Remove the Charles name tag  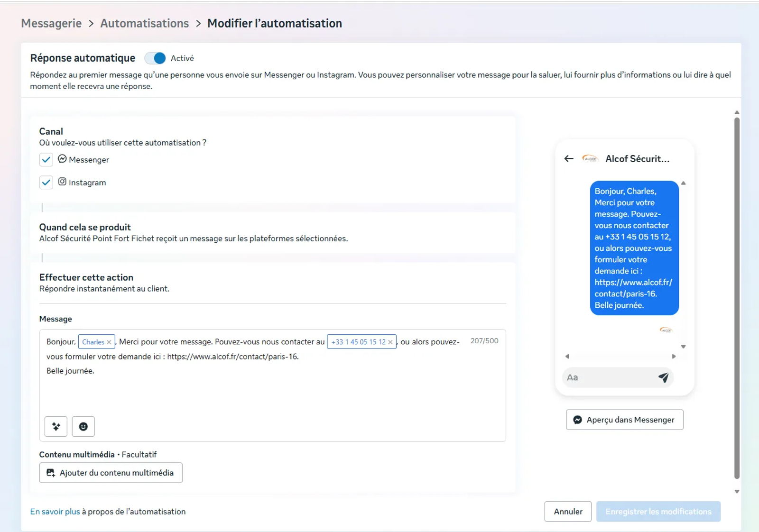(109, 342)
